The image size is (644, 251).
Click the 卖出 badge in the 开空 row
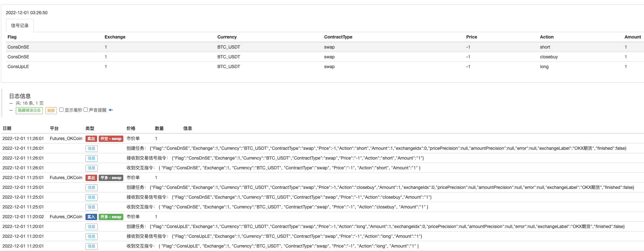click(91, 139)
